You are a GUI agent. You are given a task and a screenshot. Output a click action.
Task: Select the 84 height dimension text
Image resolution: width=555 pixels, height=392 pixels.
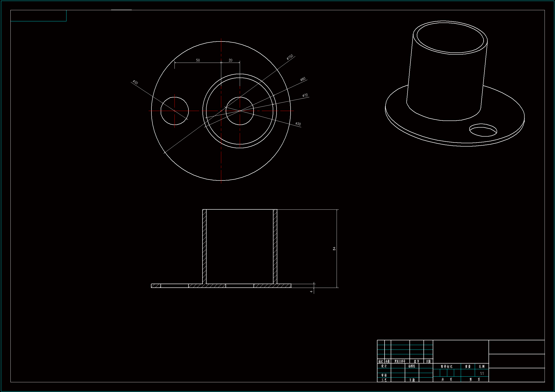tap(334, 248)
